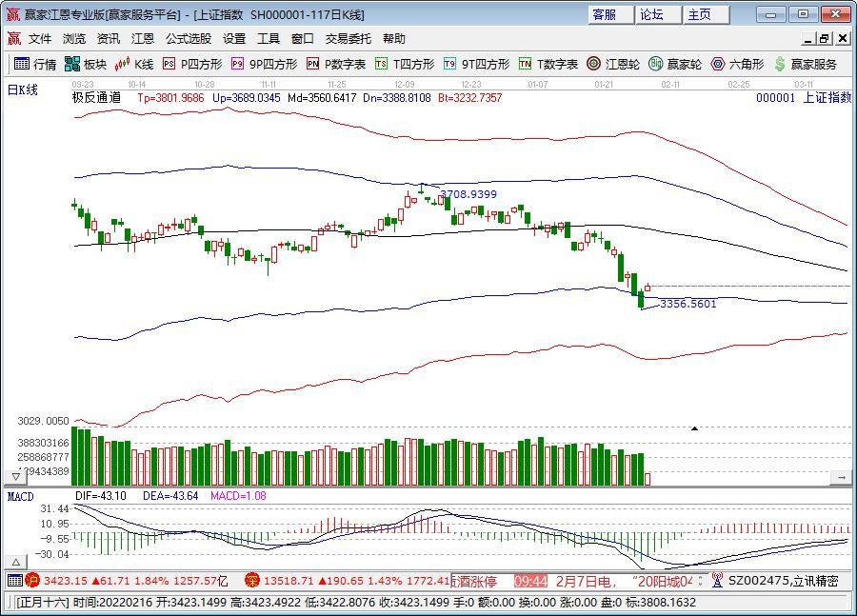This screenshot has height=616, width=857.
Task: Restore the inner chart window
Action: (825, 38)
